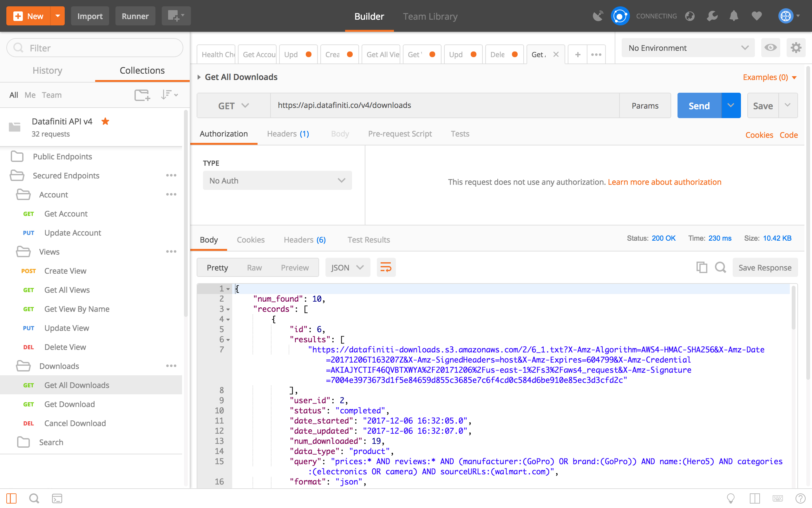Viewport: 812px width, 508px height.
Task: Open the HTTP method GET dropdown
Action: pos(233,105)
